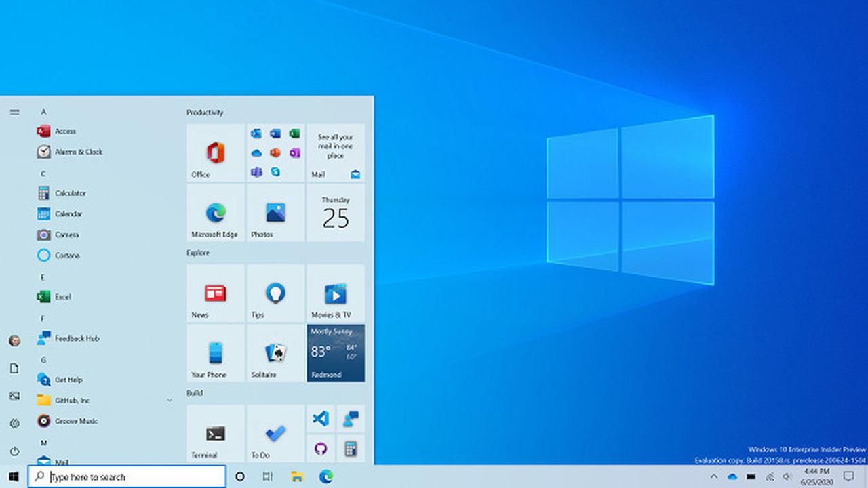868x488 pixels.
Task: Click the Power button in Start menu
Action: click(x=14, y=452)
